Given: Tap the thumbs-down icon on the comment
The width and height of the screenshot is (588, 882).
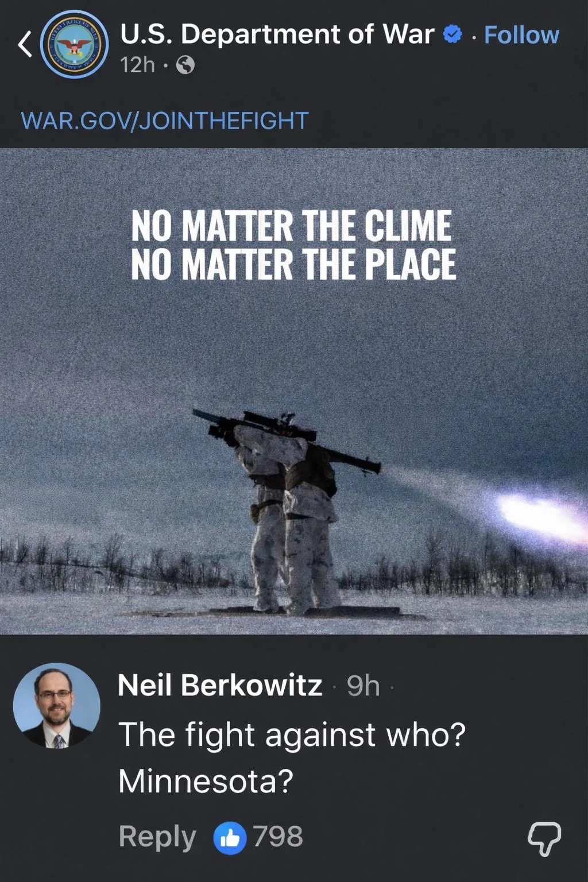Looking at the screenshot, I should [544, 838].
